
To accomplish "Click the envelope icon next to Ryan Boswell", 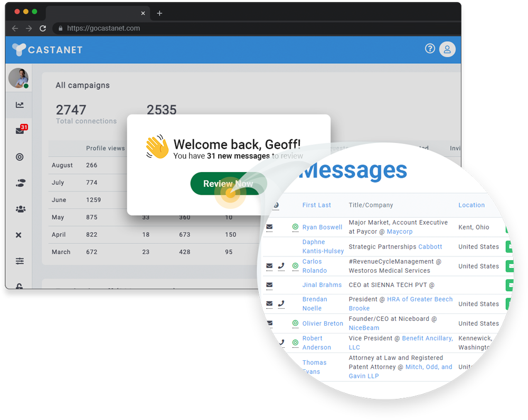I will 270,227.
